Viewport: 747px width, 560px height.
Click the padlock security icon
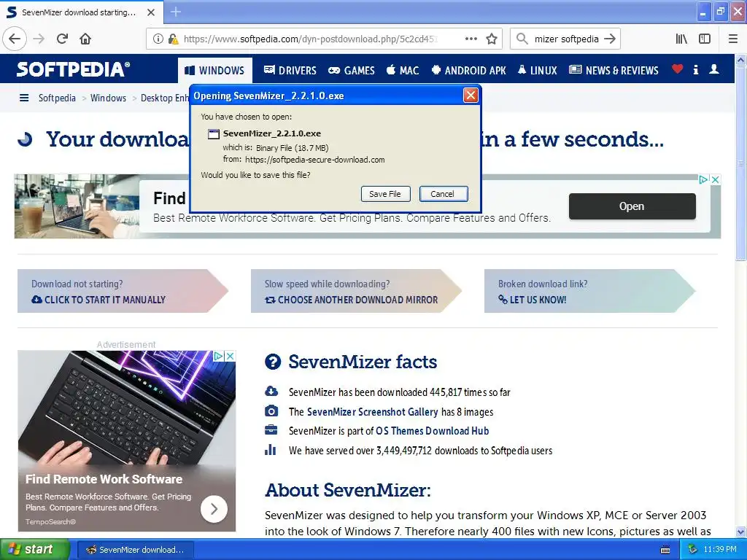(x=173, y=39)
